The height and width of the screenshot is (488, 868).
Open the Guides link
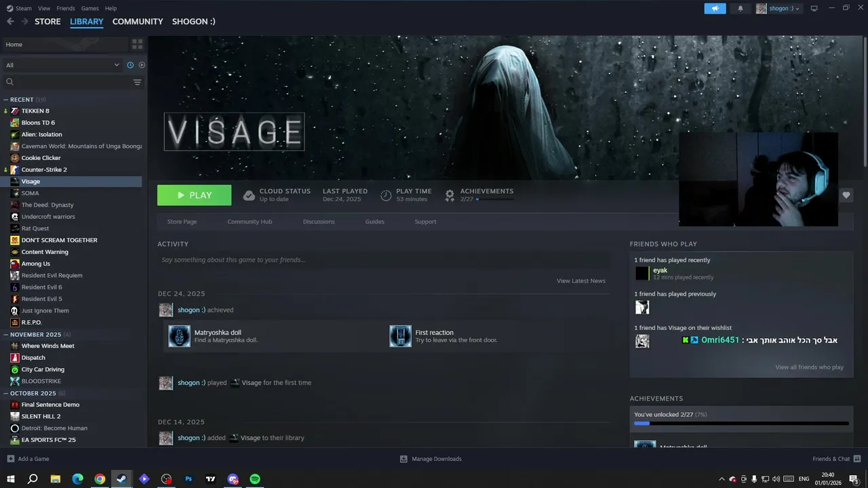point(375,222)
